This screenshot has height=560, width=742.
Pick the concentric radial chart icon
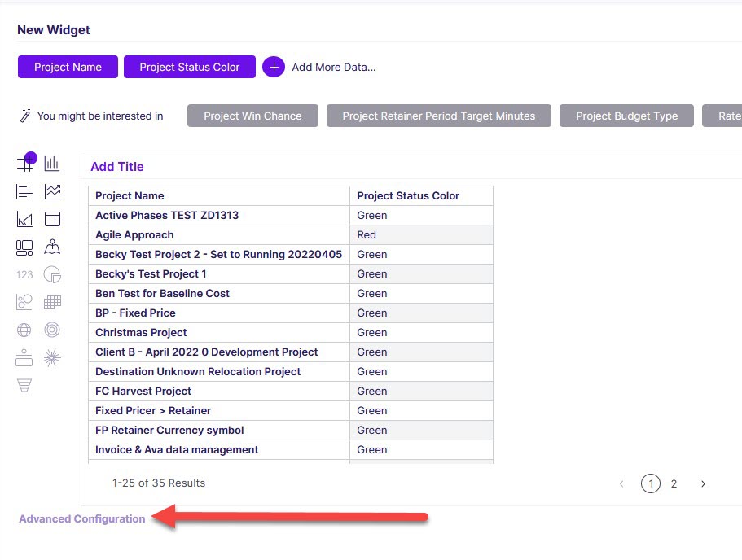[52, 330]
